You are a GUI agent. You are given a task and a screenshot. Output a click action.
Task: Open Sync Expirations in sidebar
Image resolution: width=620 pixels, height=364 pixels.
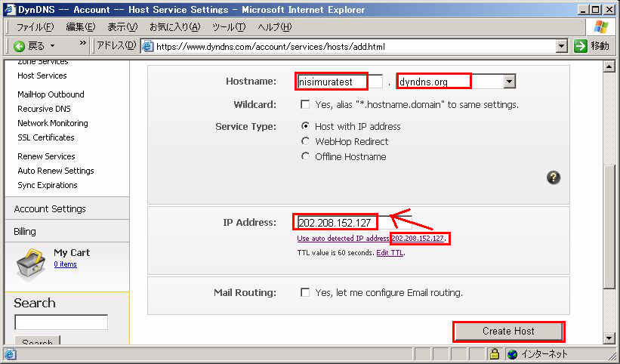pyautogui.click(x=48, y=185)
